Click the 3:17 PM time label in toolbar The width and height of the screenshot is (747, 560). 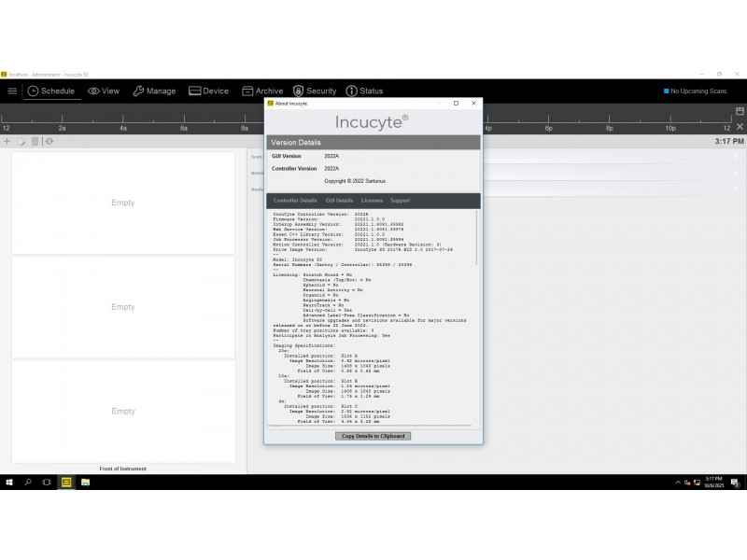click(729, 142)
